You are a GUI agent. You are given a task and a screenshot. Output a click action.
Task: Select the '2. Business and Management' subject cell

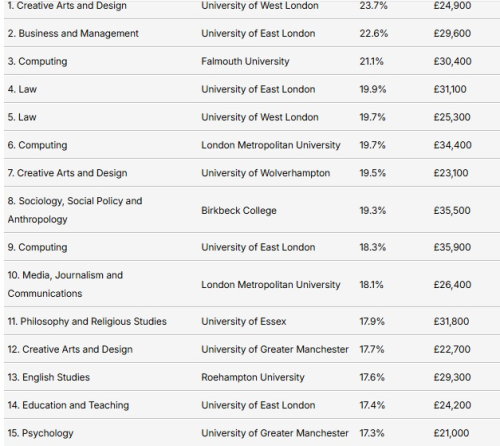pos(73,33)
